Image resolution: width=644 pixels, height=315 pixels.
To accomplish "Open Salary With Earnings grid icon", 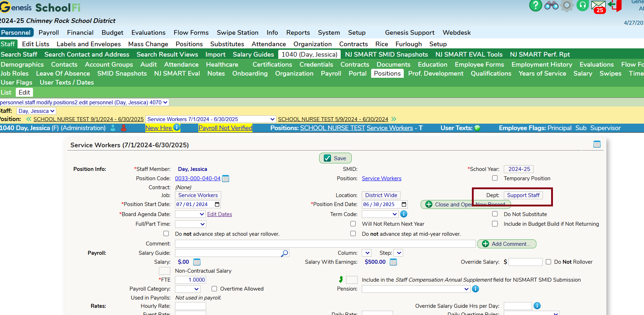I will click(x=393, y=262).
